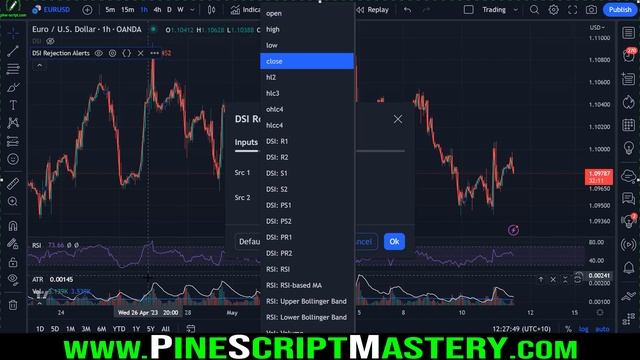
Task: Open the economic calendar panel
Action: pyautogui.click(x=628, y=125)
